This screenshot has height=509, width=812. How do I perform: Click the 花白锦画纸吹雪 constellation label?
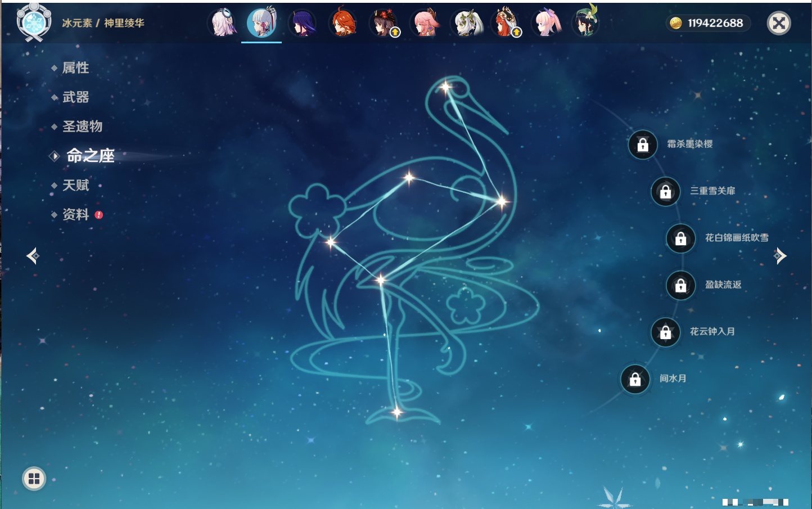point(737,237)
